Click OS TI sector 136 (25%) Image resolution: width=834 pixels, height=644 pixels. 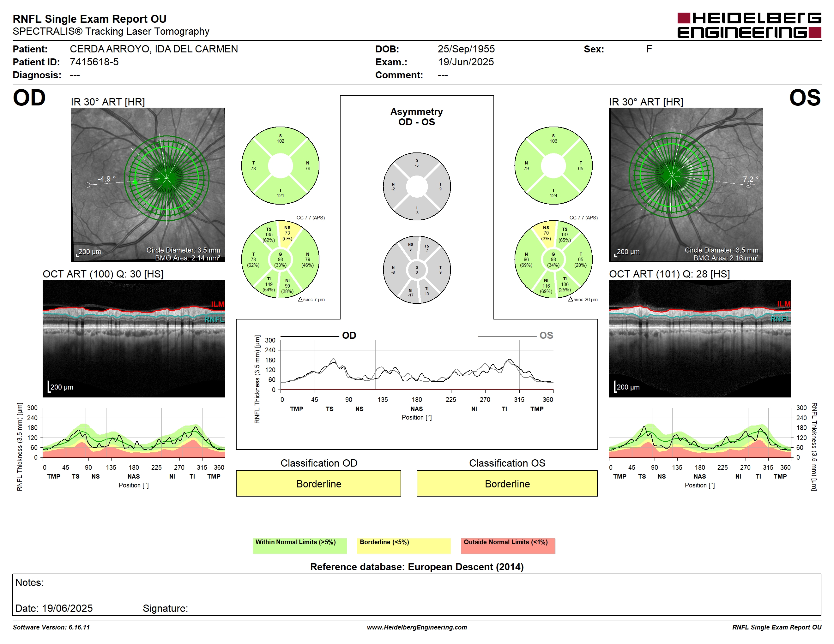coord(565,285)
